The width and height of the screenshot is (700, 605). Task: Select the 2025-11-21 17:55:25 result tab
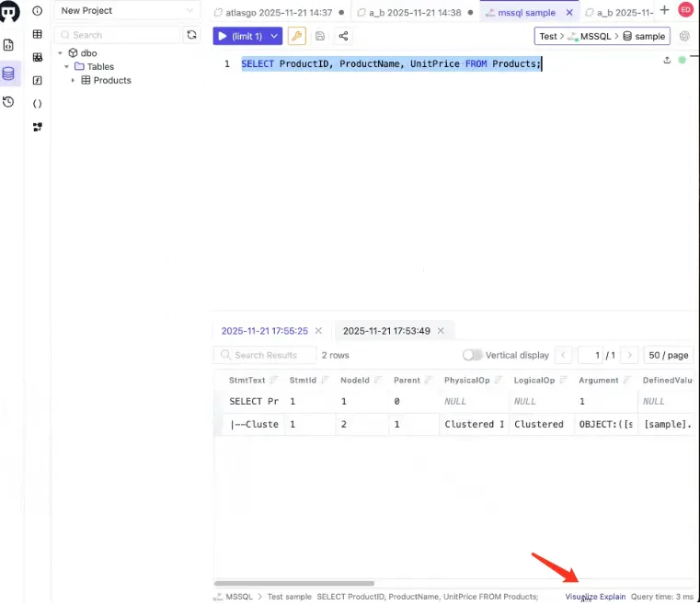[265, 331]
